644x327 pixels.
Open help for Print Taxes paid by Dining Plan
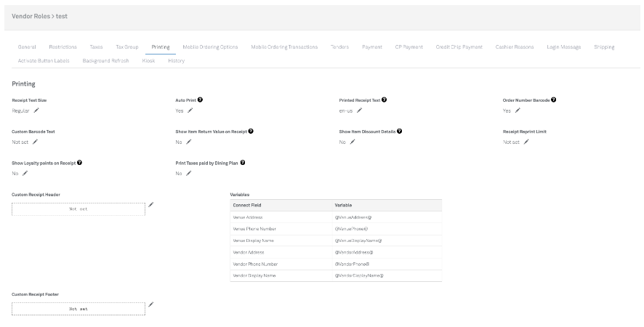[x=243, y=163]
